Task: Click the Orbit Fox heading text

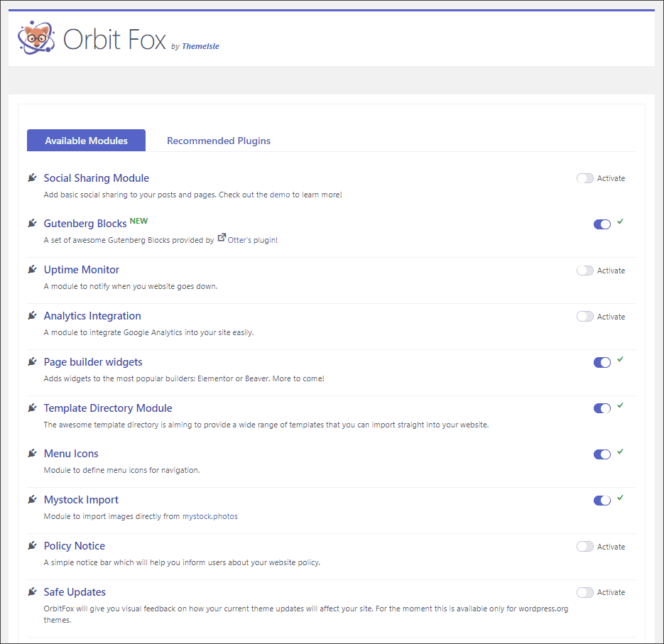Action: coord(114,39)
